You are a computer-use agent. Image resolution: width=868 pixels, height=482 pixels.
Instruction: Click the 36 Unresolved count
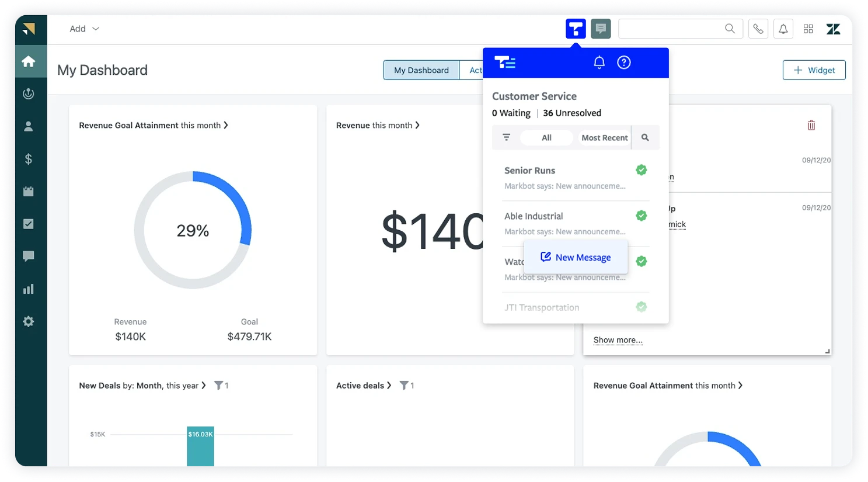click(572, 113)
